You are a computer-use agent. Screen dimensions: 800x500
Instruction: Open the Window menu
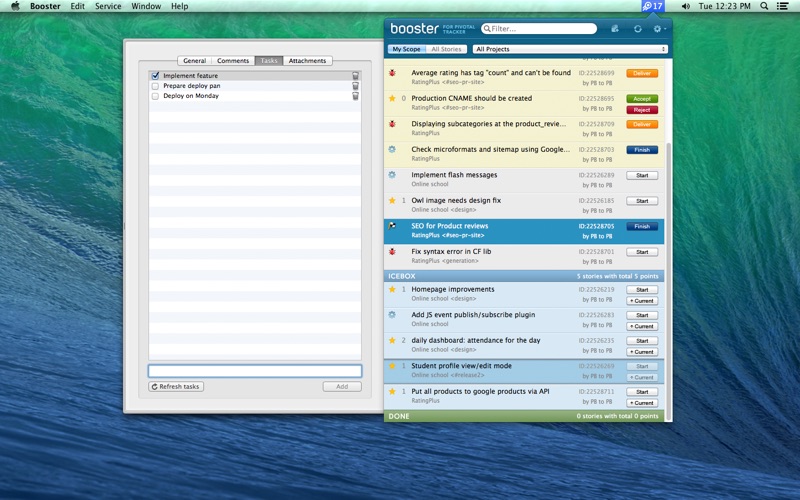(x=146, y=6)
